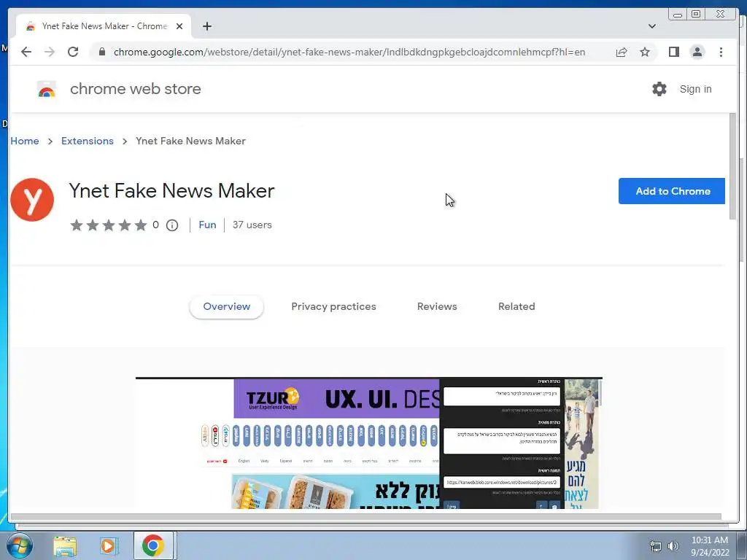Click the red Ynet extension icon
Image resolution: width=747 pixels, height=560 pixels.
click(32, 200)
